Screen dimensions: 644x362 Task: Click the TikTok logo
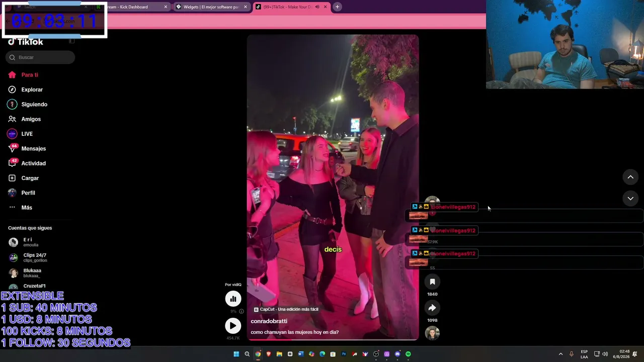[x=26, y=42]
